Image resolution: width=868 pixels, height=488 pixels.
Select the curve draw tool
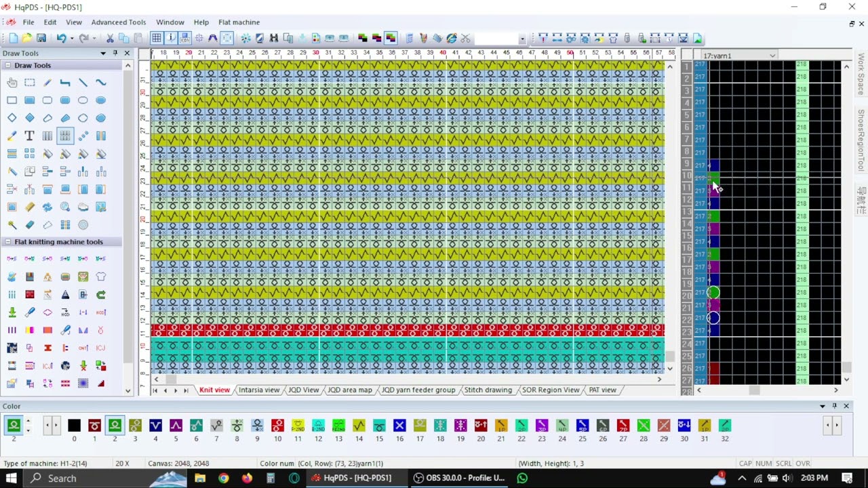tap(100, 83)
